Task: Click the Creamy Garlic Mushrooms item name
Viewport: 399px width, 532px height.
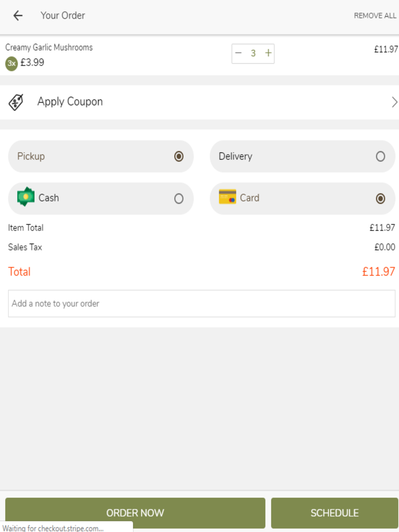Action: (x=49, y=47)
